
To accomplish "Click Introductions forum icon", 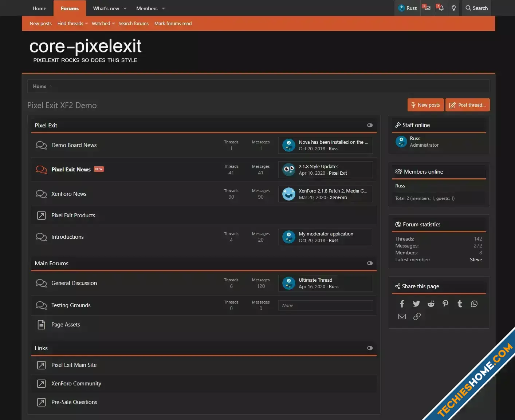I will 41,237.
